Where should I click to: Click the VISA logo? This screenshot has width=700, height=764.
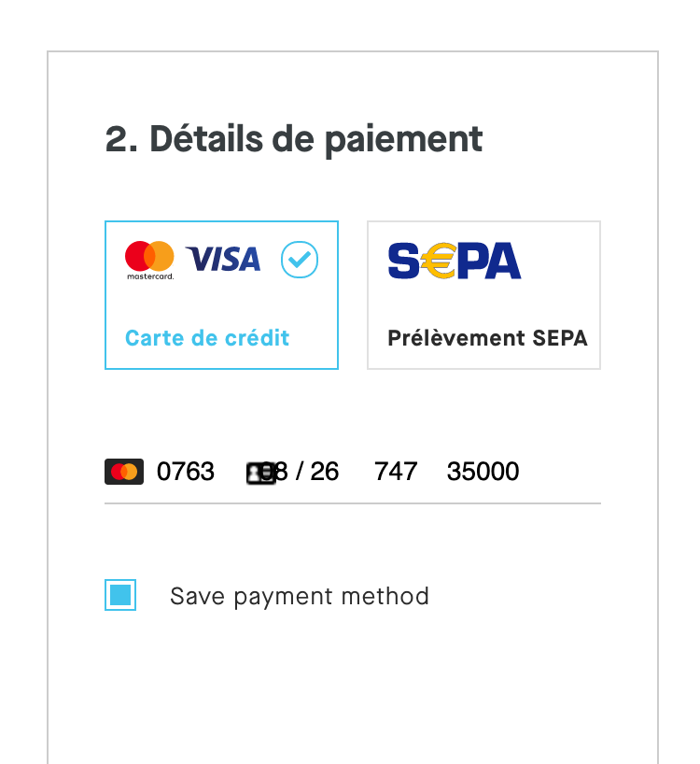click(x=223, y=259)
